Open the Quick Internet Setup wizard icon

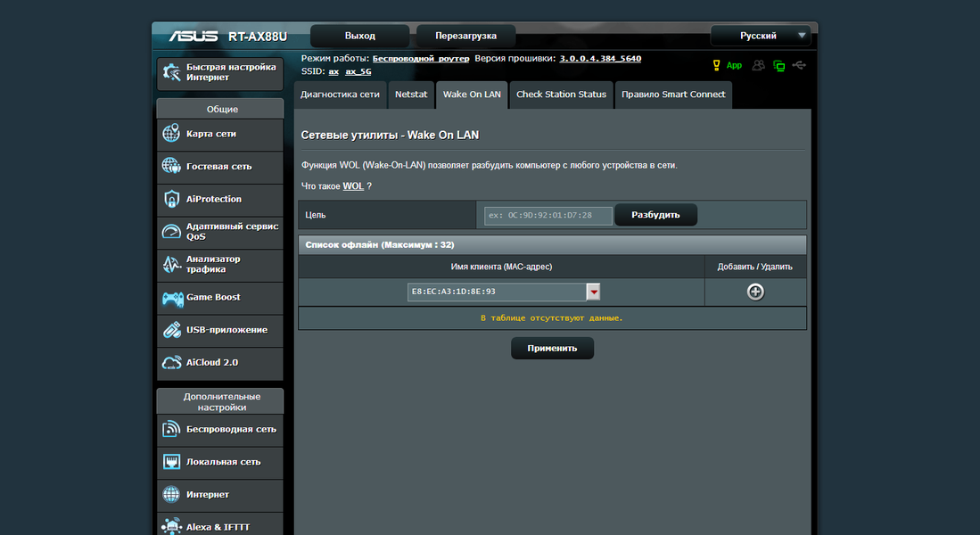point(171,72)
